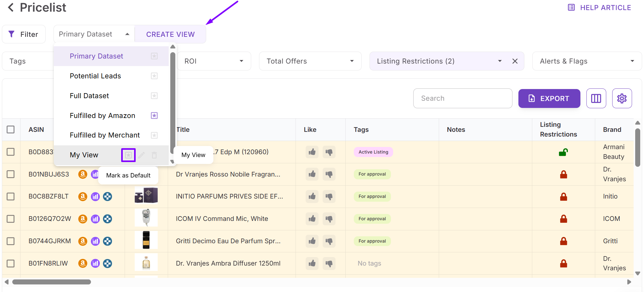Click the edit pencil icon for My View
Image resolution: width=644 pixels, height=292 pixels.
[x=141, y=155]
